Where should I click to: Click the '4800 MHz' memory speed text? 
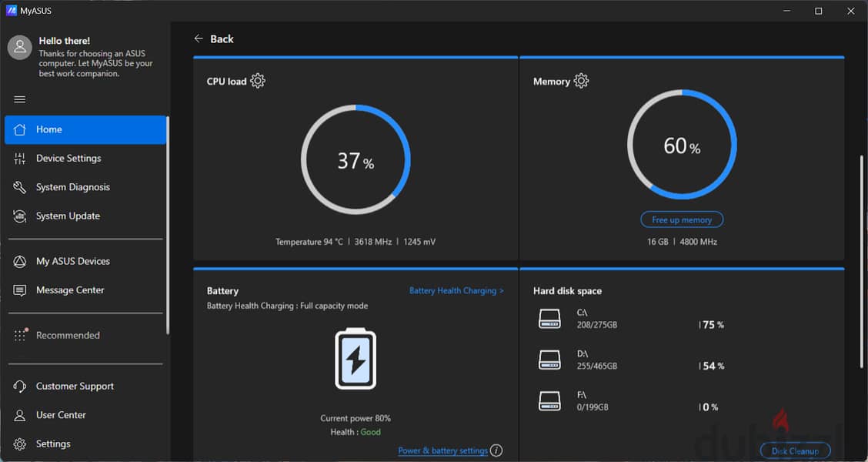coord(699,242)
